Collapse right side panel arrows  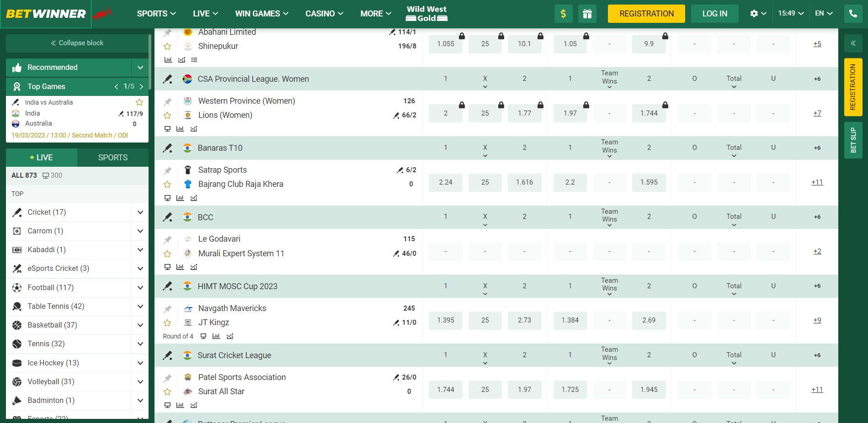pos(853,43)
